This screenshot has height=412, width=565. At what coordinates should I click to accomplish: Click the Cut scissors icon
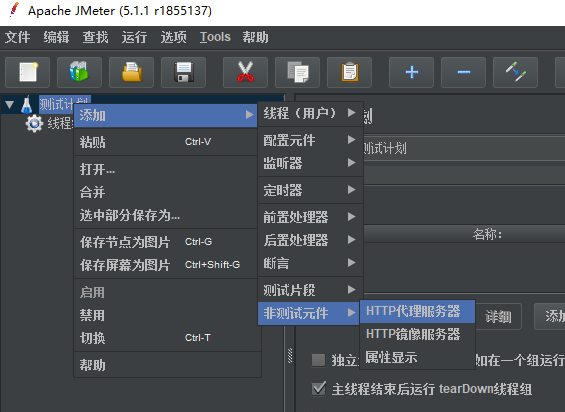tap(245, 72)
